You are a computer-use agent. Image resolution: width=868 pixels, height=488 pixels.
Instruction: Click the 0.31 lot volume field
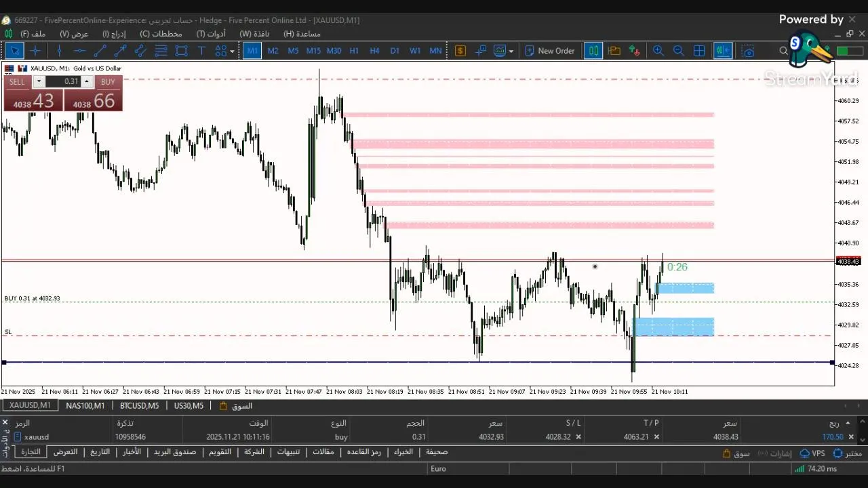pos(64,81)
